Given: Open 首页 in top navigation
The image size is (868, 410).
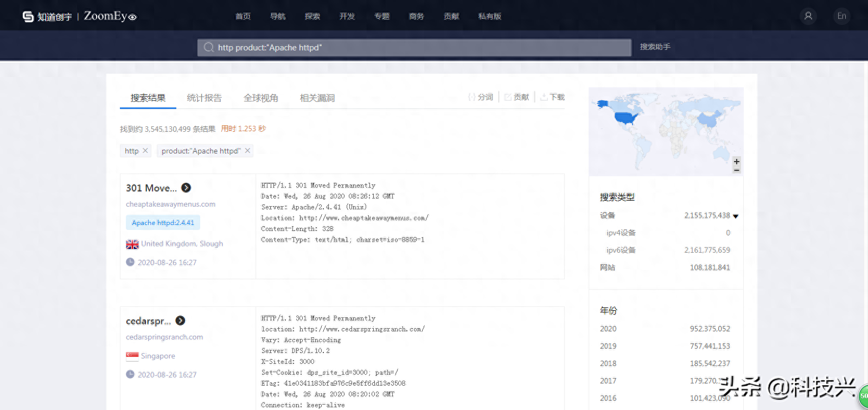Looking at the screenshot, I should pyautogui.click(x=243, y=16).
